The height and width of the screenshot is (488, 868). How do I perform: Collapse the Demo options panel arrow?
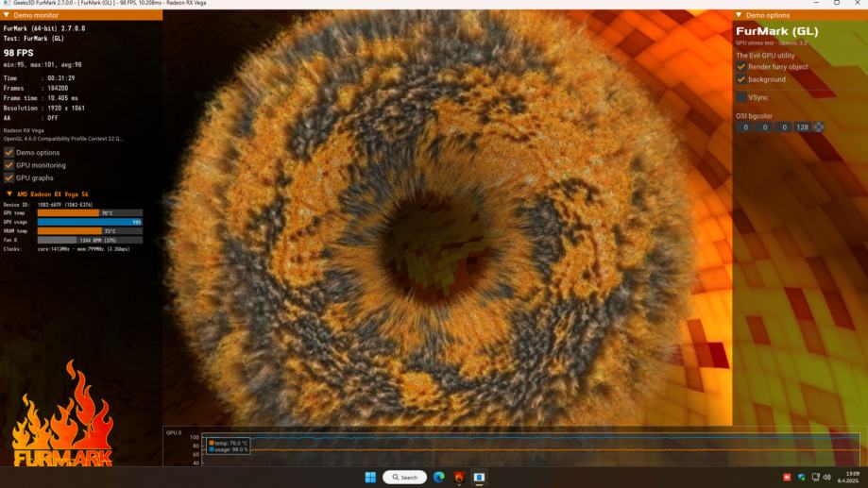[x=739, y=15]
